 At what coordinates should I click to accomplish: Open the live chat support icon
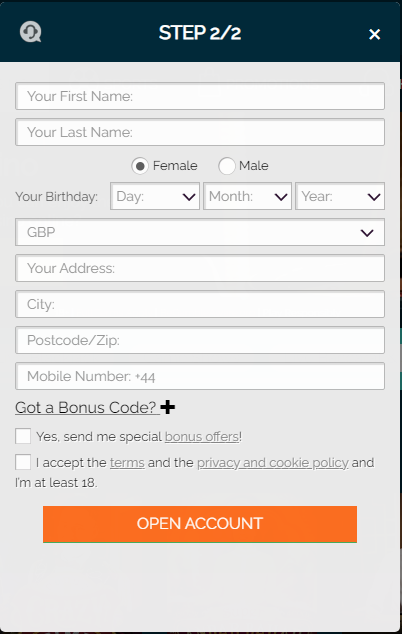pyautogui.click(x=31, y=32)
